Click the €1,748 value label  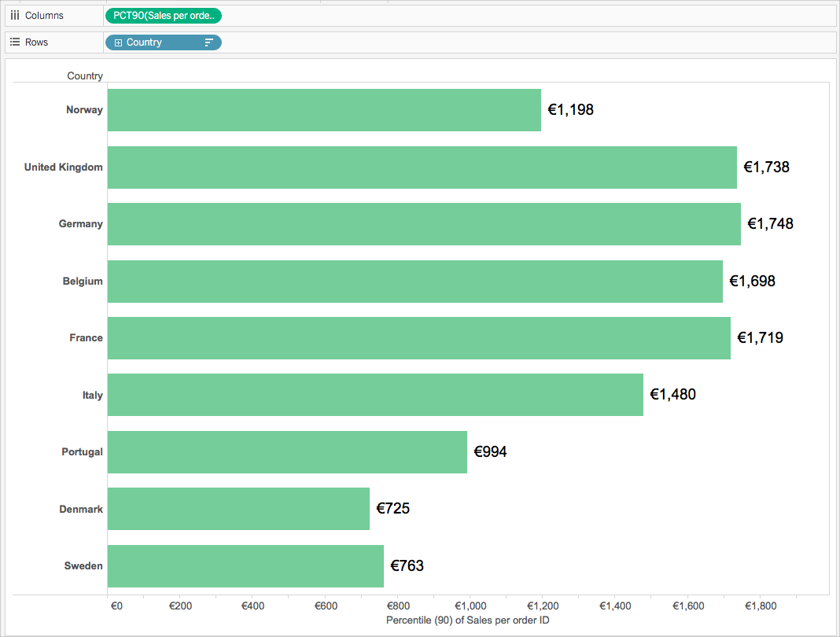[770, 224]
